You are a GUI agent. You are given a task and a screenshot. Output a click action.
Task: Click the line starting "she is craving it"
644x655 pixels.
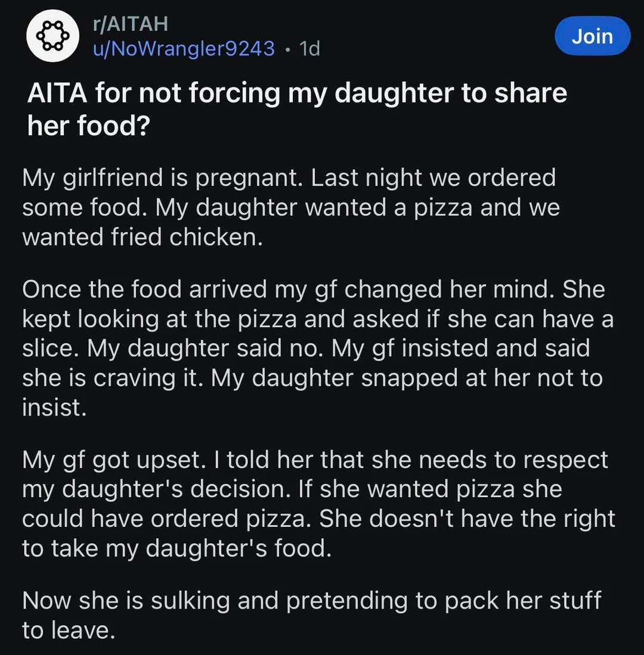[x=312, y=378]
